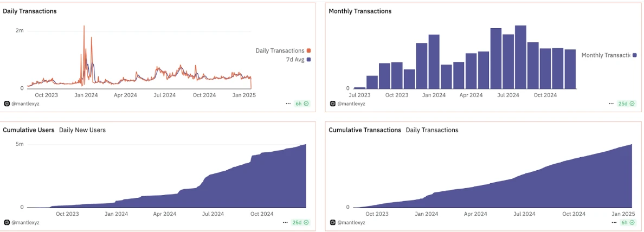
Task: Open the Cumulative Users chart title
Action: [x=28, y=130]
